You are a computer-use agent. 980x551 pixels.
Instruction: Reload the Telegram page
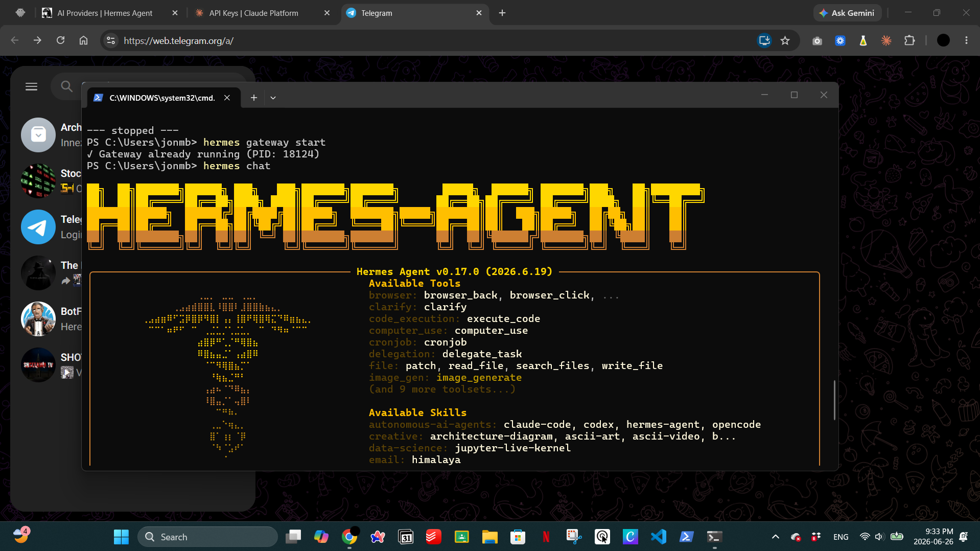click(x=60, y=40)
